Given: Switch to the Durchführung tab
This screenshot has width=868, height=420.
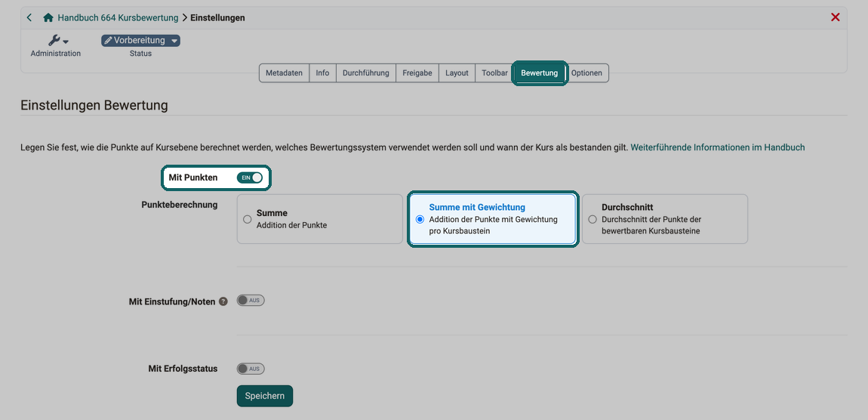Looking at the screenshot, I should (x=366, y=73).
